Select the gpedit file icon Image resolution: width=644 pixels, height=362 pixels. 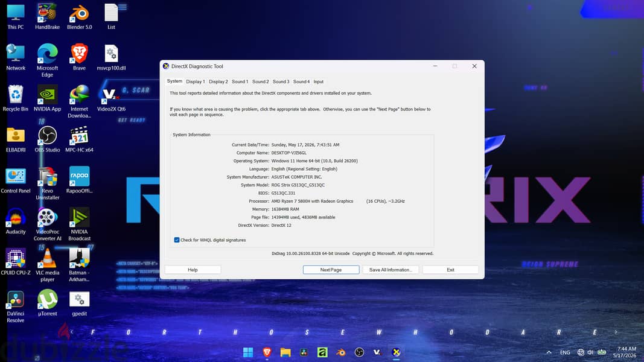pyautogui.click(x=79, y=303)
